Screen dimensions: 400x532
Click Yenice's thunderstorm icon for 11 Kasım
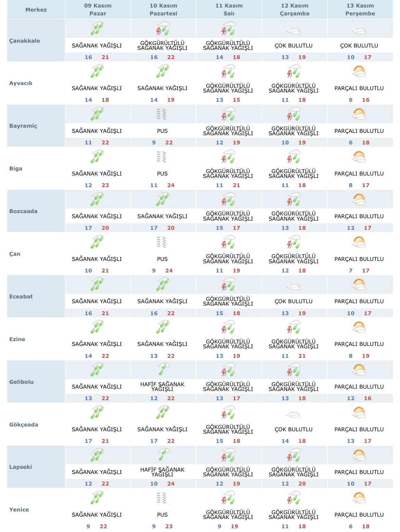[x=228, y=498]
